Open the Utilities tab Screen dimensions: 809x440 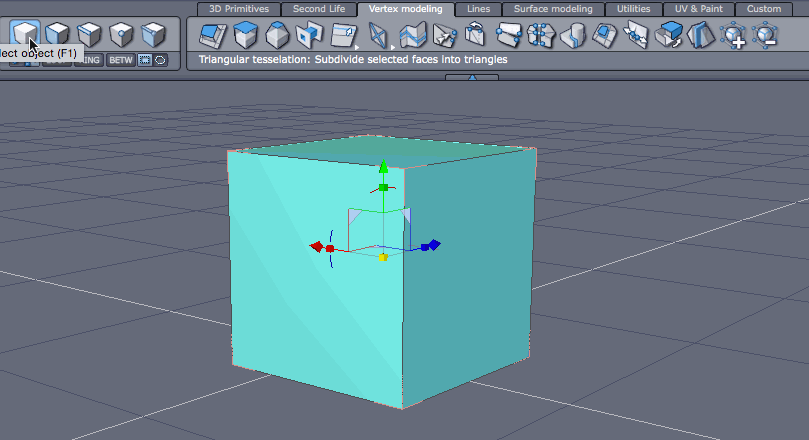tap(634, 9)
